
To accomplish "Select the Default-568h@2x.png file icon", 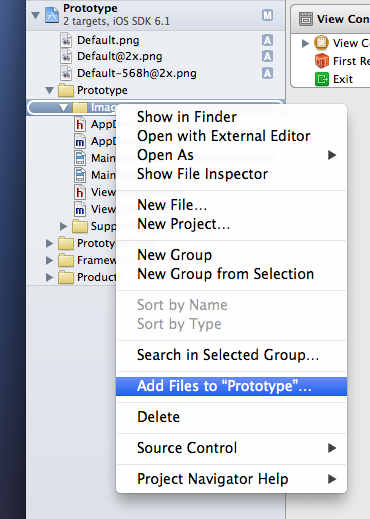I will tap(66, 73).
